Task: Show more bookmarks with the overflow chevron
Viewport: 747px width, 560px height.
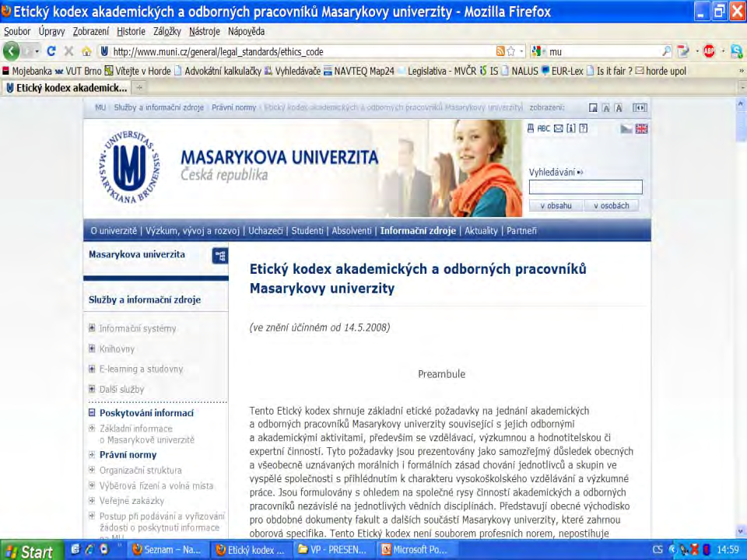Action: (742, 71)
